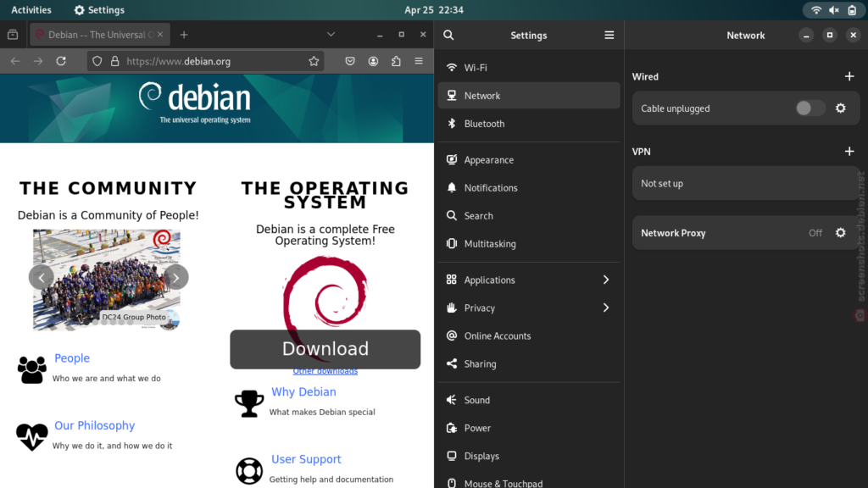Click the plus icon to add Wired connection
Viewport: 868px width, 488px height.
tap(849, 76)
